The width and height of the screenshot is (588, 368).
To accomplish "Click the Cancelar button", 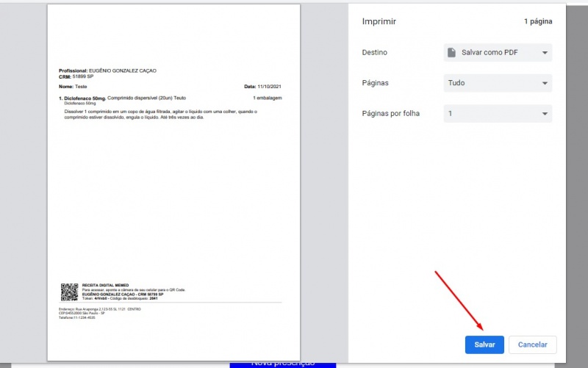I will (532, 344).
